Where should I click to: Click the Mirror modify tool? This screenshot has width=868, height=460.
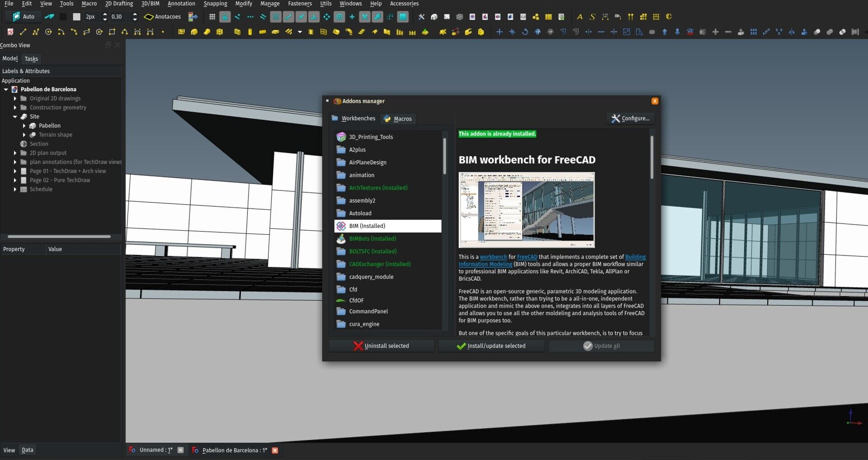coord(791,32)
